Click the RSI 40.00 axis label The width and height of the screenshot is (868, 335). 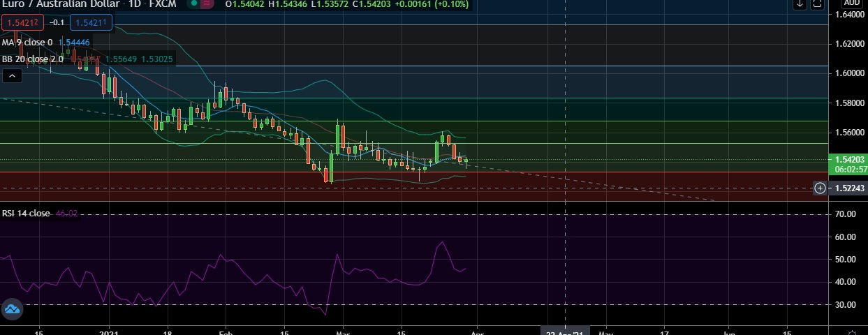coord(845,282)
